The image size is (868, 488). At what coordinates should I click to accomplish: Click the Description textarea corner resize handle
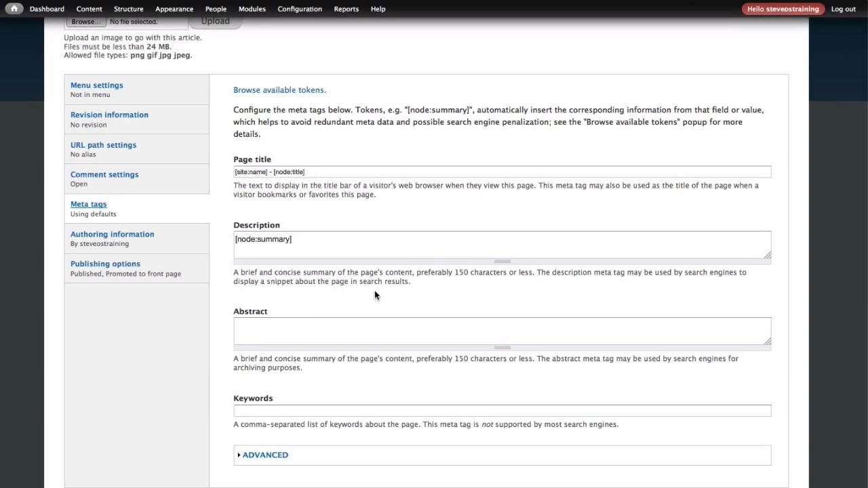point(767,254)
